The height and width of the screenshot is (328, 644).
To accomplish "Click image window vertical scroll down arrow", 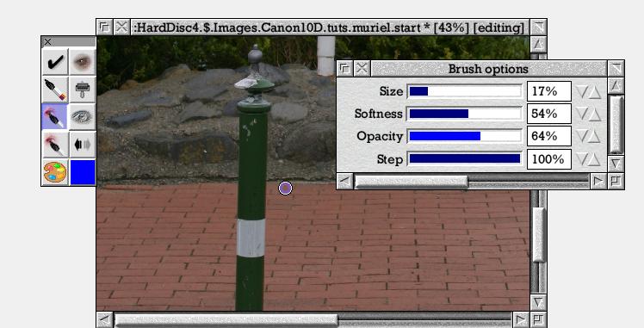I will (x=538, y=303).
